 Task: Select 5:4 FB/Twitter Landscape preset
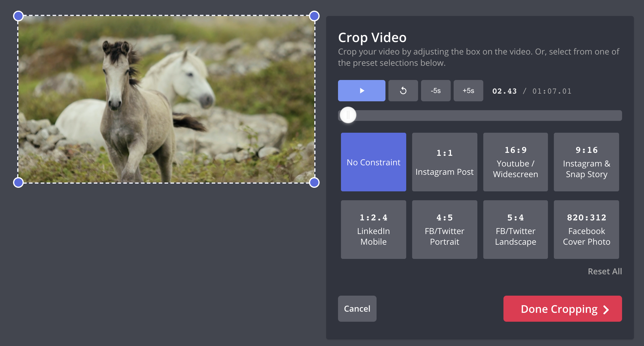coord(515,230)
